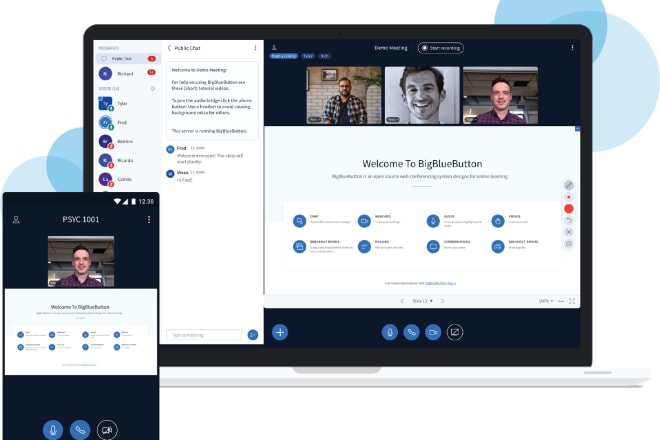Select the smiling grayscale webcam thumbnail
660x440 pixels.
click(x=422, y=95)
